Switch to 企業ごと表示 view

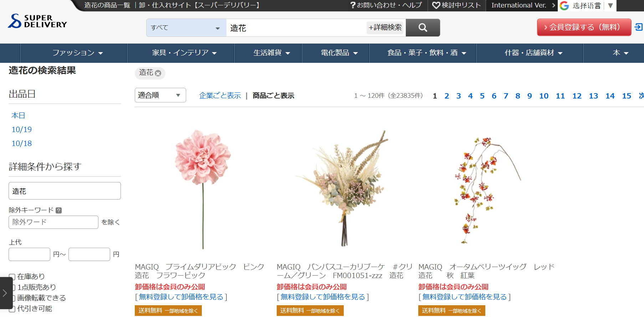point(220,96)
